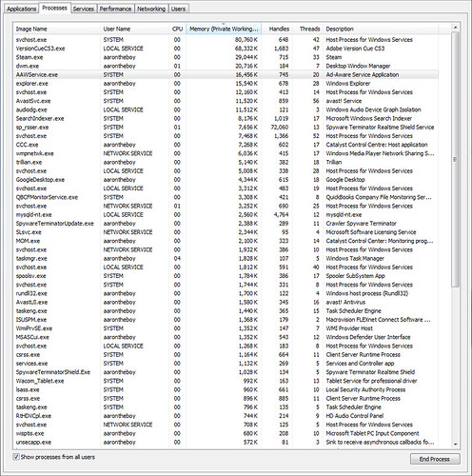Click scrollbar up arrow in process list
The image size is (472, 476).
point(455,28)
